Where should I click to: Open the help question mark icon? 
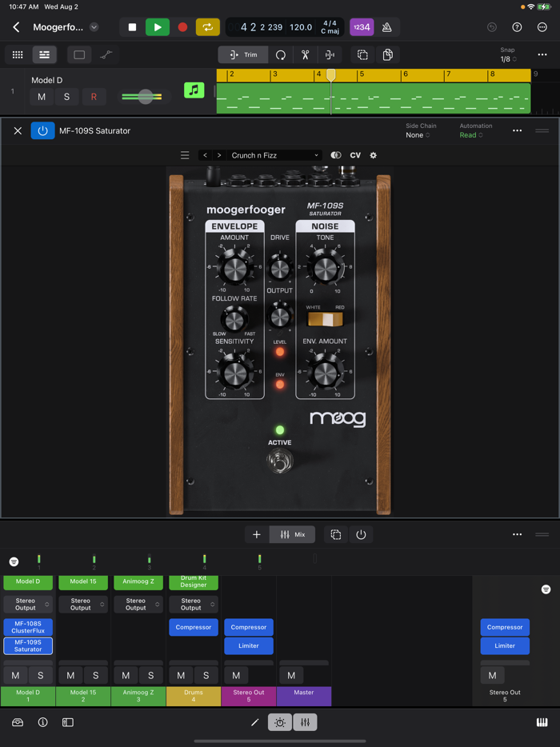click(x=517, y=27)
